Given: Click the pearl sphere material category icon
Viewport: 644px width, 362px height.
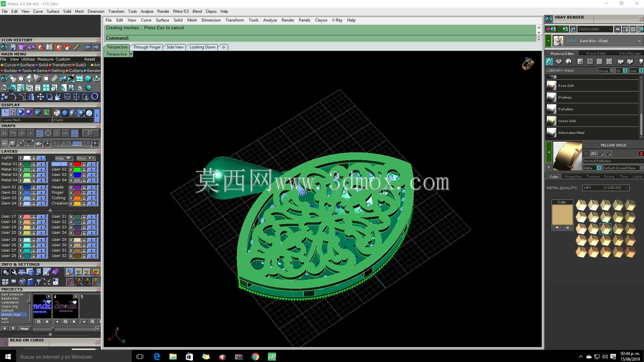Looking at the screenshot, I should [x=568, y=62].
